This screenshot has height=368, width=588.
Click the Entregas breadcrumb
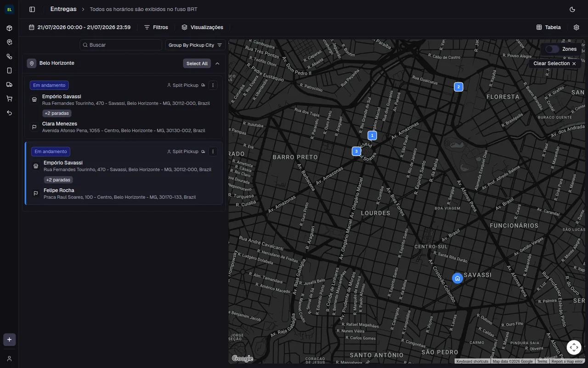63,9
